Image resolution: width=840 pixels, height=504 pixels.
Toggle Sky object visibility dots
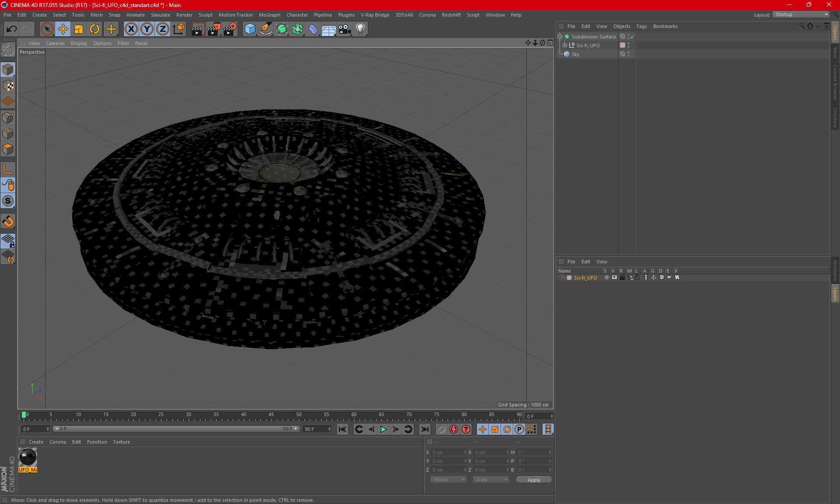pyautogui.click(x=629, y=54)
